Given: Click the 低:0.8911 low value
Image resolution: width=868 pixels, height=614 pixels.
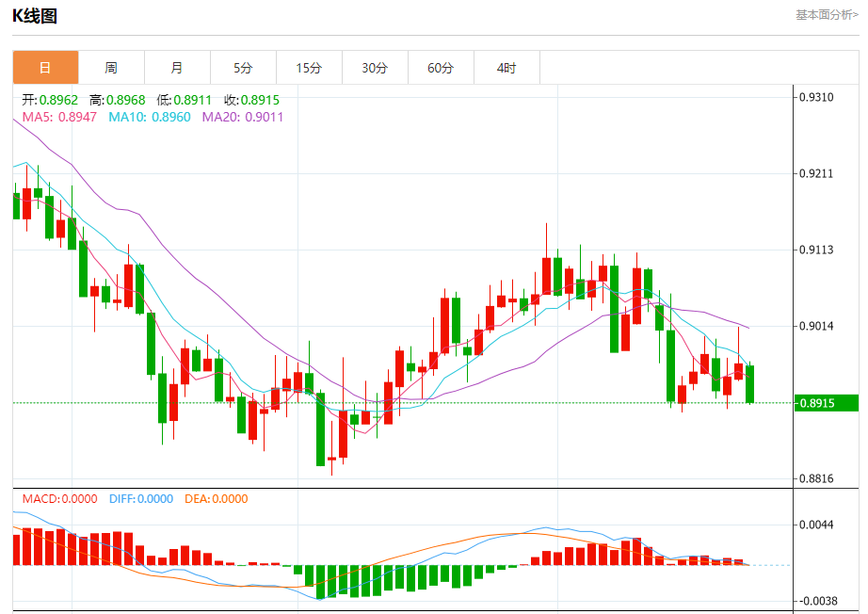Looking at the screenshot, I should coord(185,100).
